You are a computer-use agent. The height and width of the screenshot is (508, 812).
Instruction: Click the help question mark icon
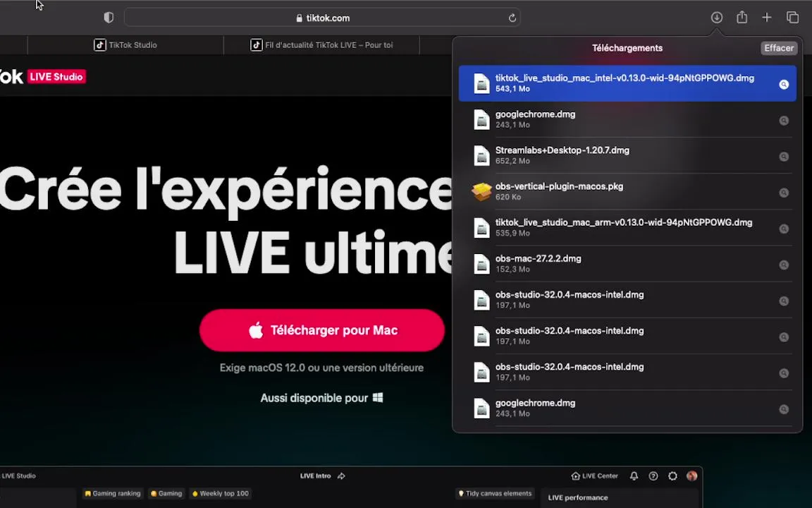coord(653,476)
